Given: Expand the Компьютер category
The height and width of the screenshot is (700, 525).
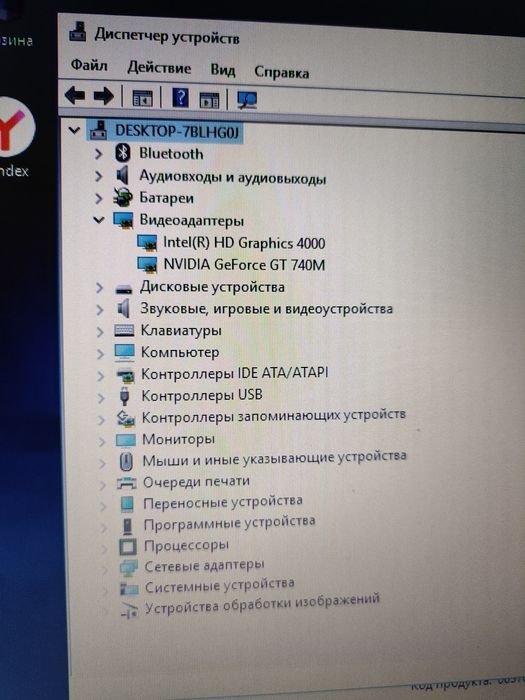Looking at the screenshot, I should pyautogui.click(x=100, y=354).
